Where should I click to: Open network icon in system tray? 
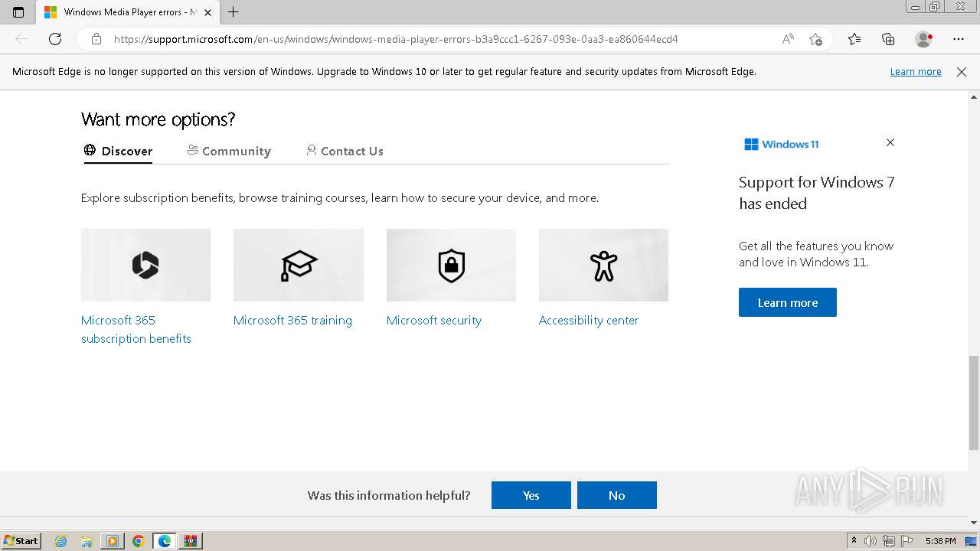pyautogui.click(x=889, y=541)
